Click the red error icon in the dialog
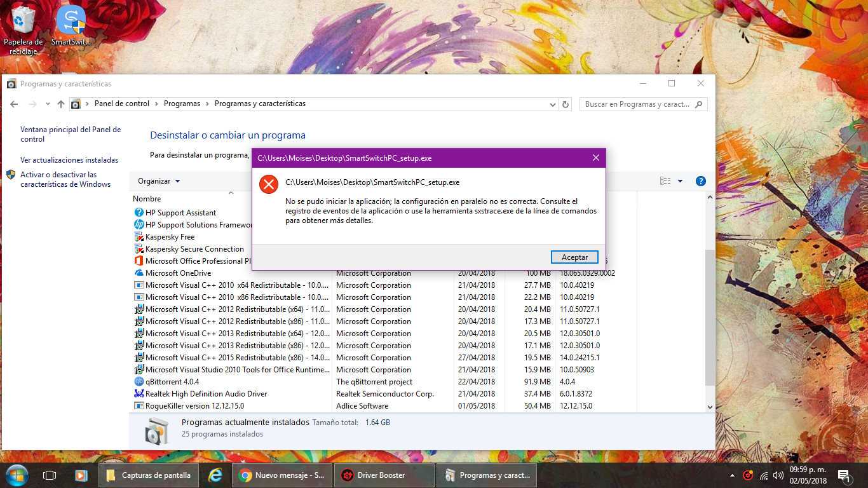The width and height of the screenshot is (868, 488). click(268, 184)
